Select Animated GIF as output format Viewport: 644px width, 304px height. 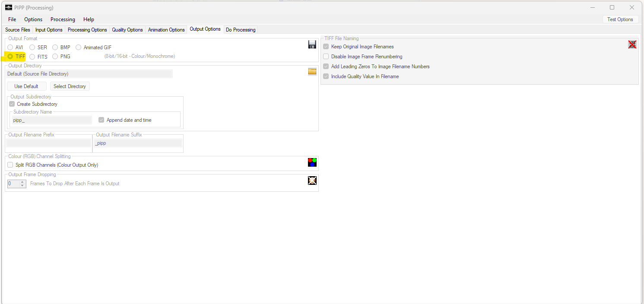tap(79, 47)
